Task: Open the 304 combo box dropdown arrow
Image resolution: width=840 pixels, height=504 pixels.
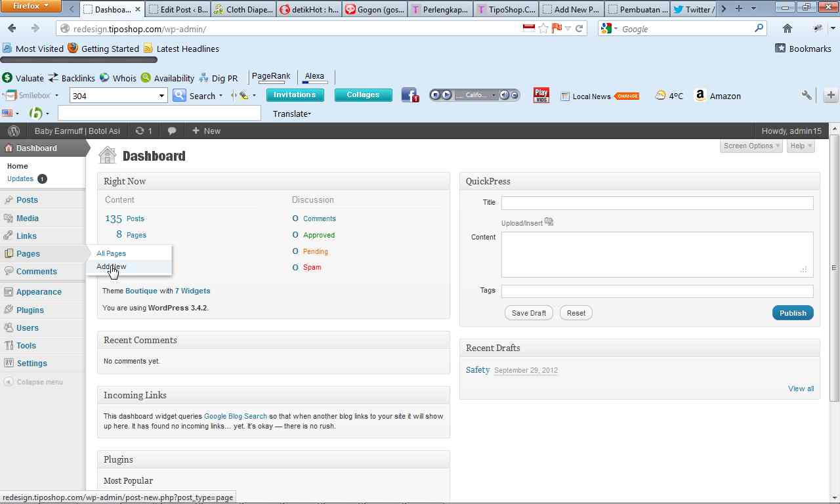Action: (161, 96)
